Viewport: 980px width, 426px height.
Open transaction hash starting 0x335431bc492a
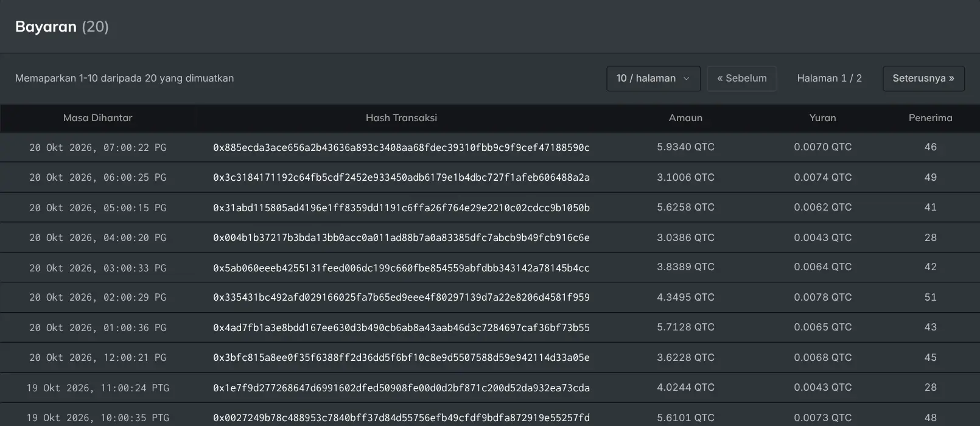tap(401, 298)
